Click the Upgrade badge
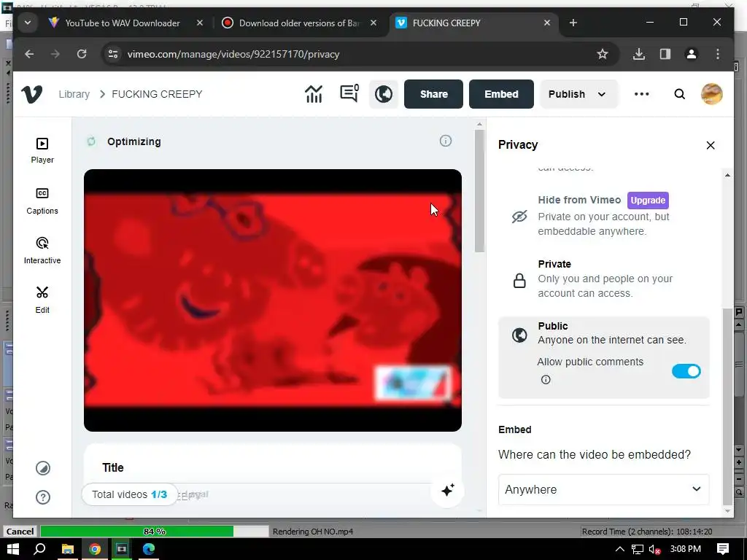Viewport: 747px width, 560px height. click(x=648, y=200)
